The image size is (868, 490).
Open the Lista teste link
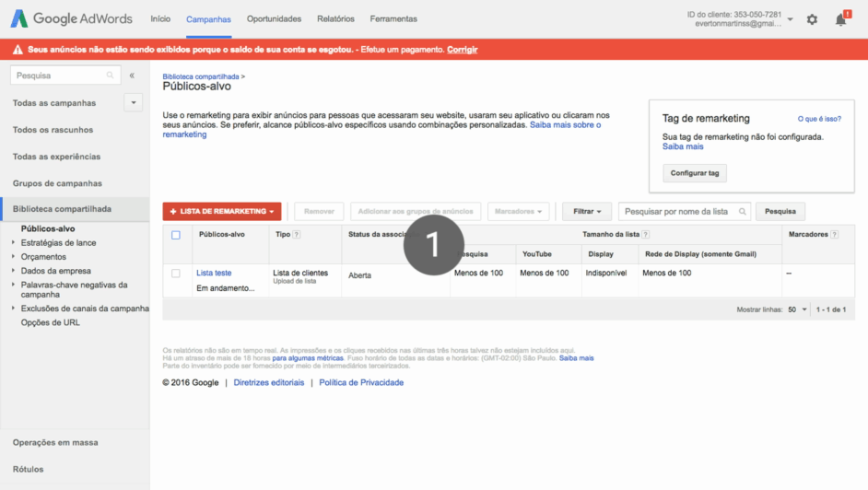(214, 273)
